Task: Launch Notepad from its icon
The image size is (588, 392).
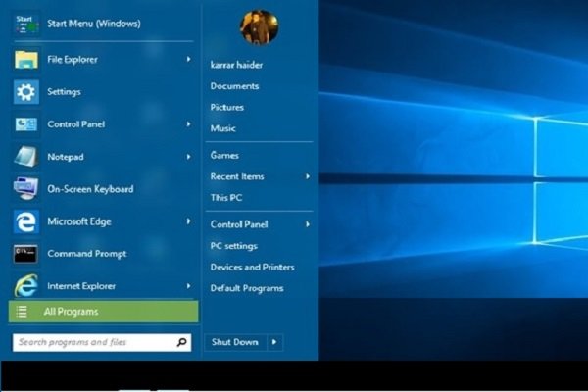Action: (25, 157)
